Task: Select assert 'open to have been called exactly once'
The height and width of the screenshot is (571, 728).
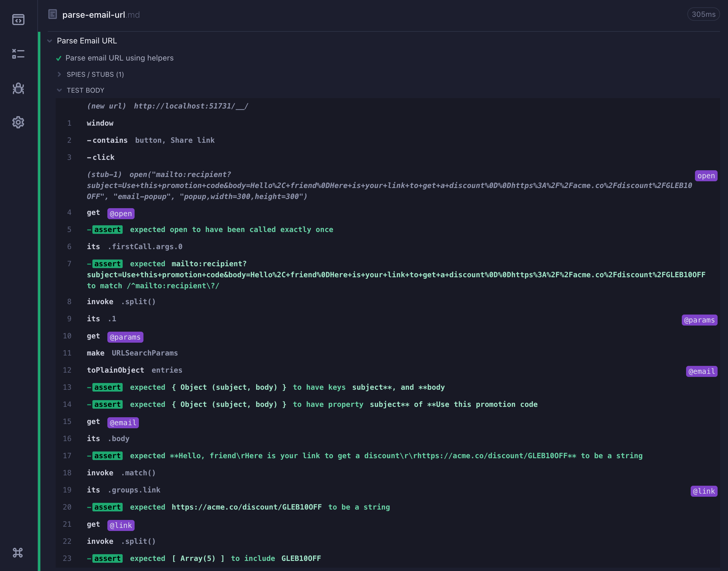Action: click(388, 230)
